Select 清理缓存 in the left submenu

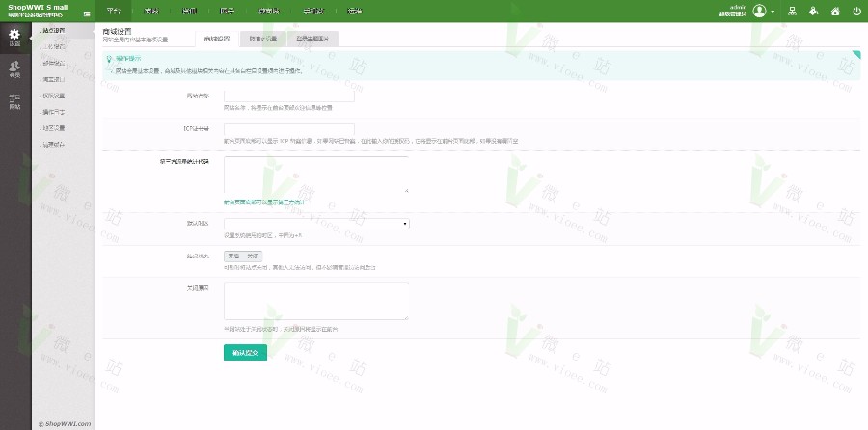click(54, 145)
